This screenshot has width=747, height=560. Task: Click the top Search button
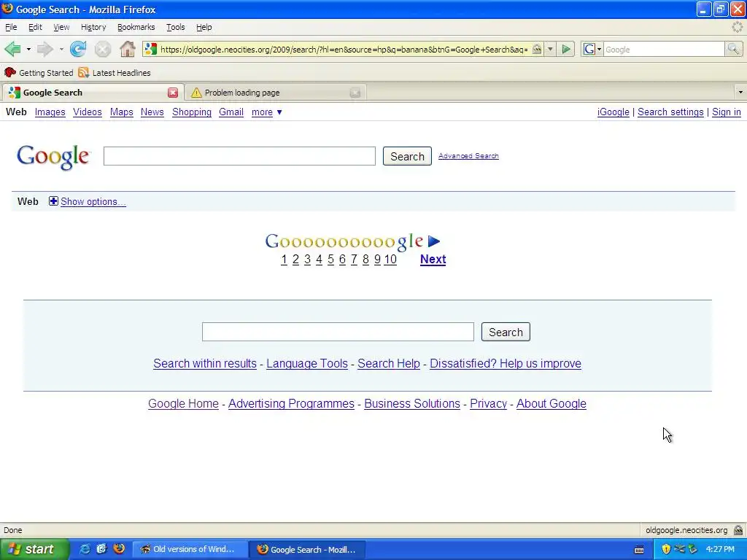point(407,156)
